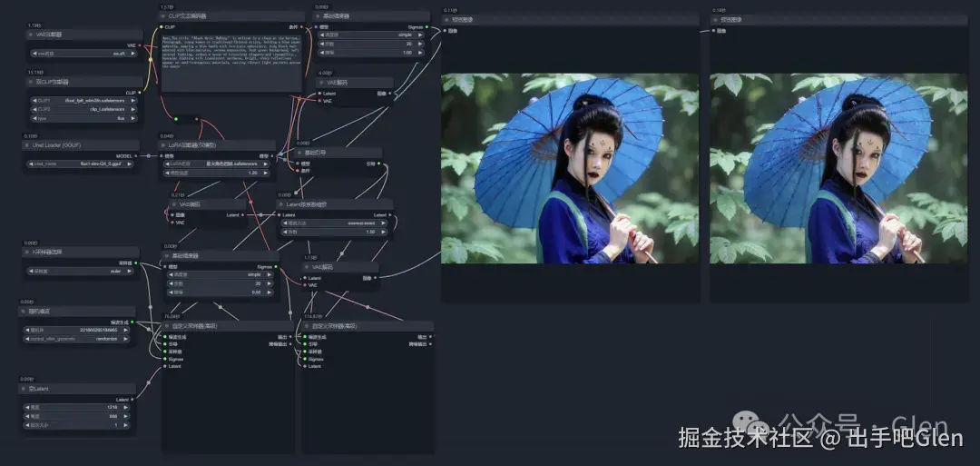Click the prompt text box in CLIP文本编码器
The height and width of the screenshot is (466, 980).
coord(232,63)
